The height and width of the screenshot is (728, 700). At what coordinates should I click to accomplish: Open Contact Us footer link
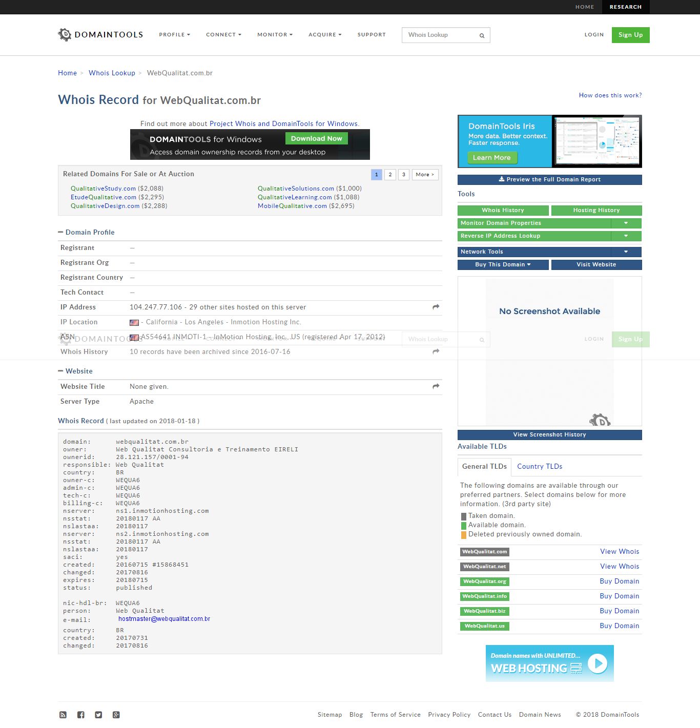(495, 715)
